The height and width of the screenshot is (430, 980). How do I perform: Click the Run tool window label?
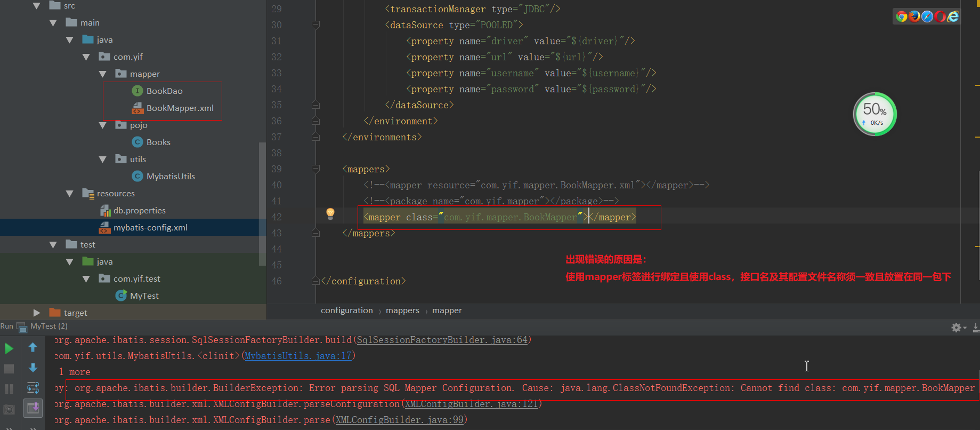point(6,327)
